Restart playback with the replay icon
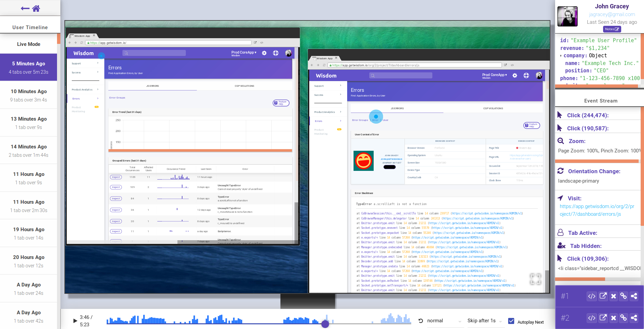Image resolution: width=644 pixels, height=329 pixels. click(x=421, y=321)
